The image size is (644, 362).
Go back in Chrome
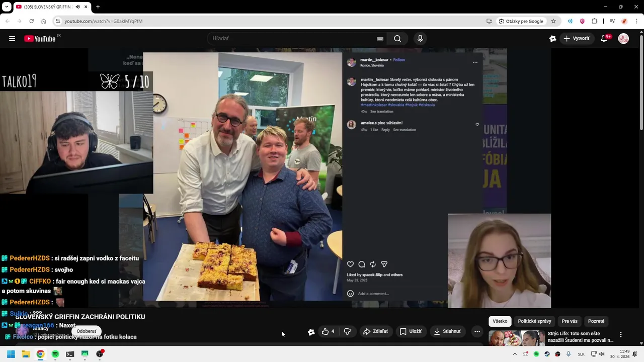(x=8, y=21)
